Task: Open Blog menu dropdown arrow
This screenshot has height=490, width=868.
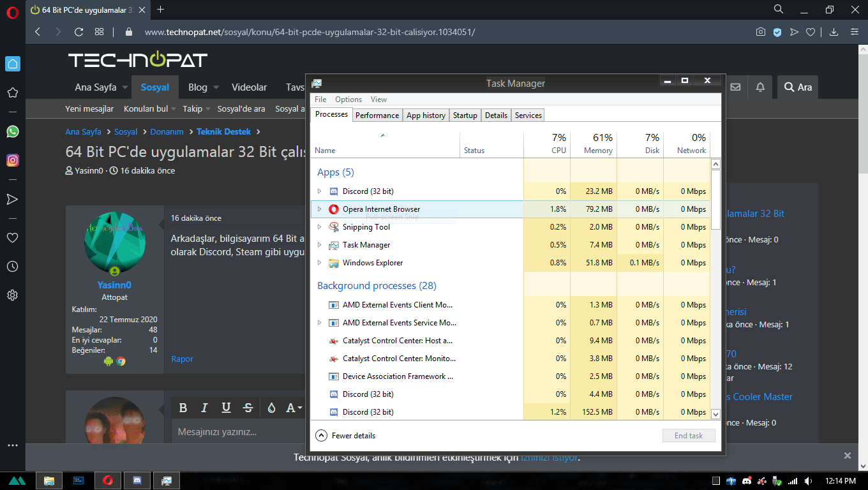Action: click(216, 87)
